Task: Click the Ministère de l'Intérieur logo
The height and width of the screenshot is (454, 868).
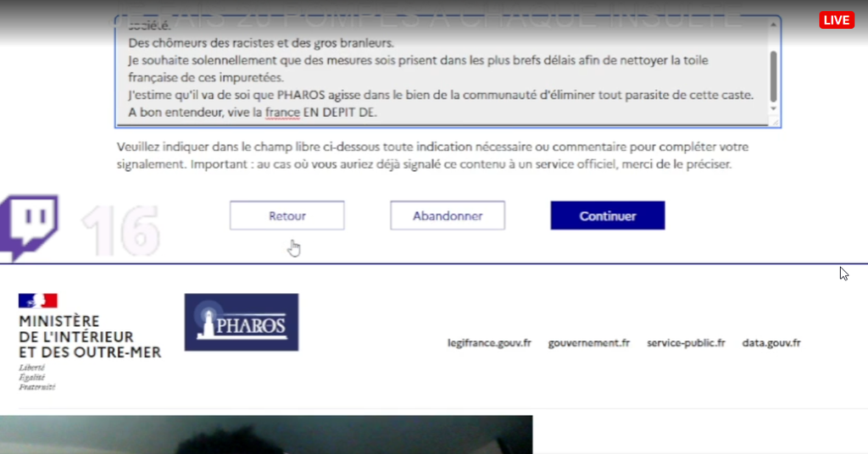Action: (90, 341)
